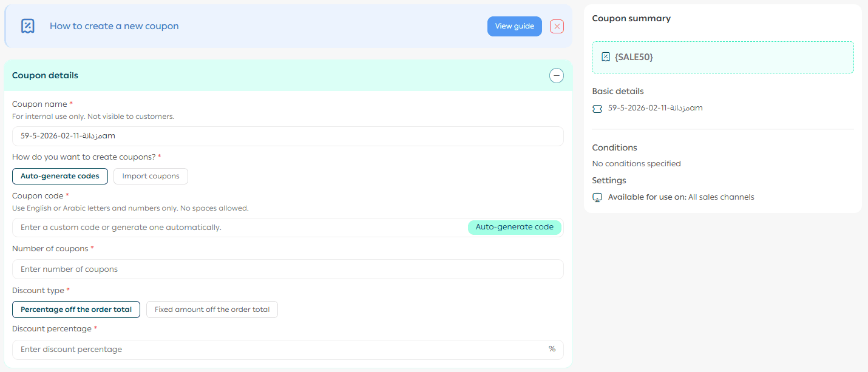
Task: Click the percent symbol in the discount field
Action: click(x=552, y=349)
